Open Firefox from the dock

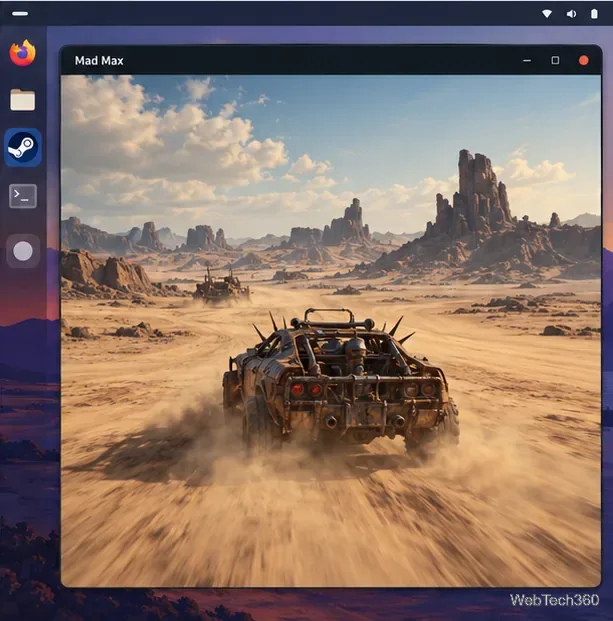click(x=23, y=53)
